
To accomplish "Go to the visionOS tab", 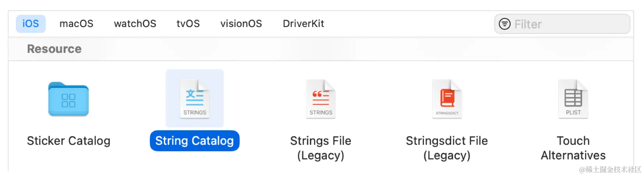I will click(x=241, y=24).
